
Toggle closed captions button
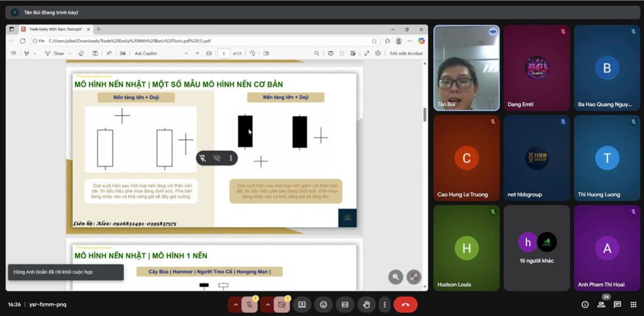(x=345, y=305)
